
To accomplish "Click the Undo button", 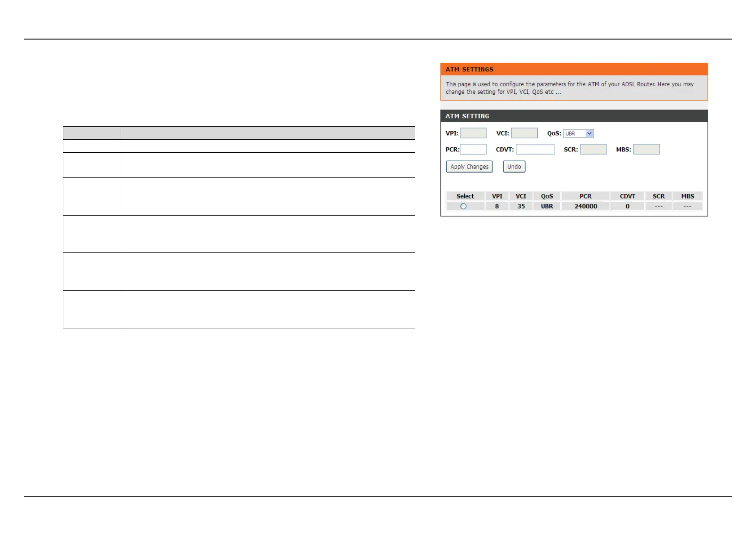I will (514, 167).
